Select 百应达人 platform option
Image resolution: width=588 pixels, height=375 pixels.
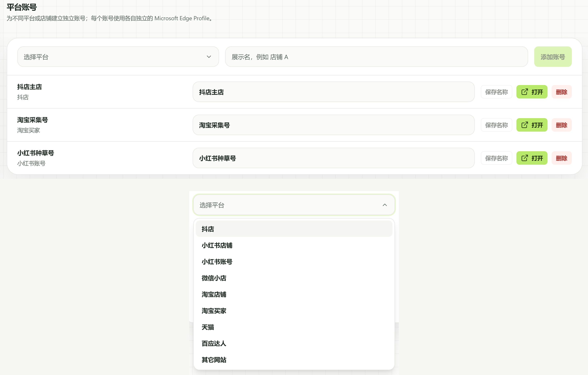tap(294, 343)
